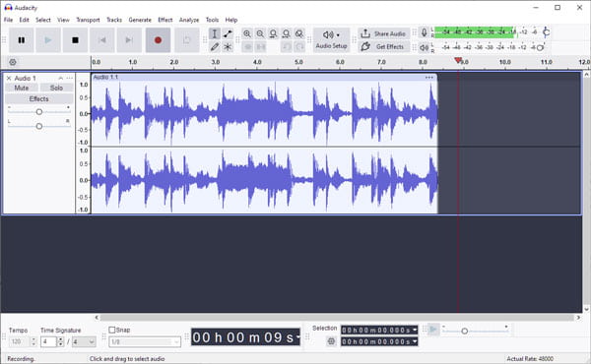Viewport: 591px width, 364px height.
Task: Fit project to width zoom icon
Action: pos(287,33)
